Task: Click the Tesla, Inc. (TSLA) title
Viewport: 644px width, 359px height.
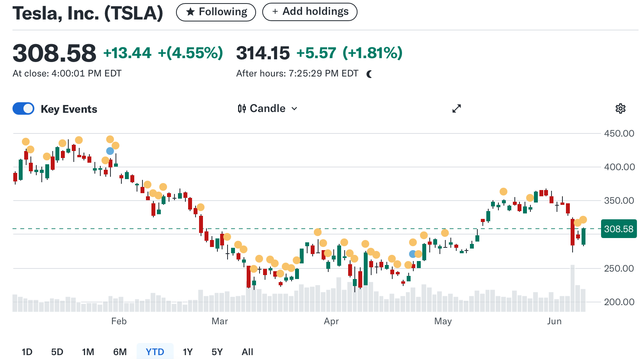Action: [88, 13]
